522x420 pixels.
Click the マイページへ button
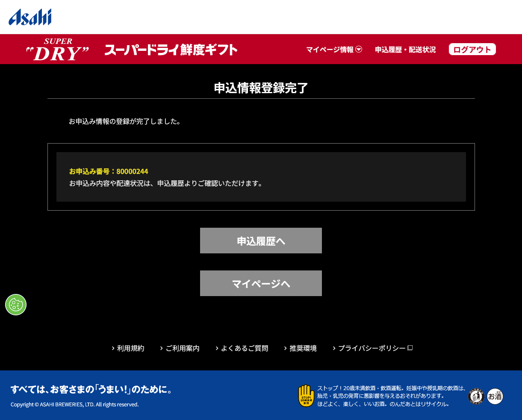coord(261,283)
